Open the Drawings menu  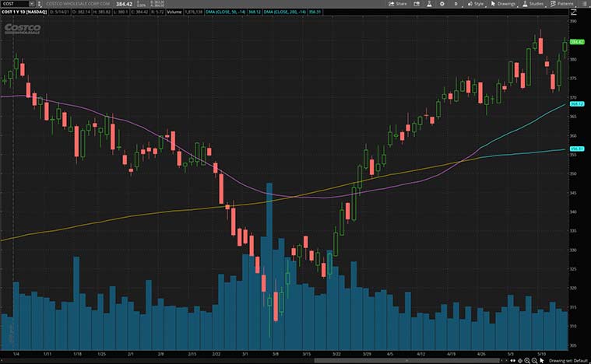[x=504, y=4]
